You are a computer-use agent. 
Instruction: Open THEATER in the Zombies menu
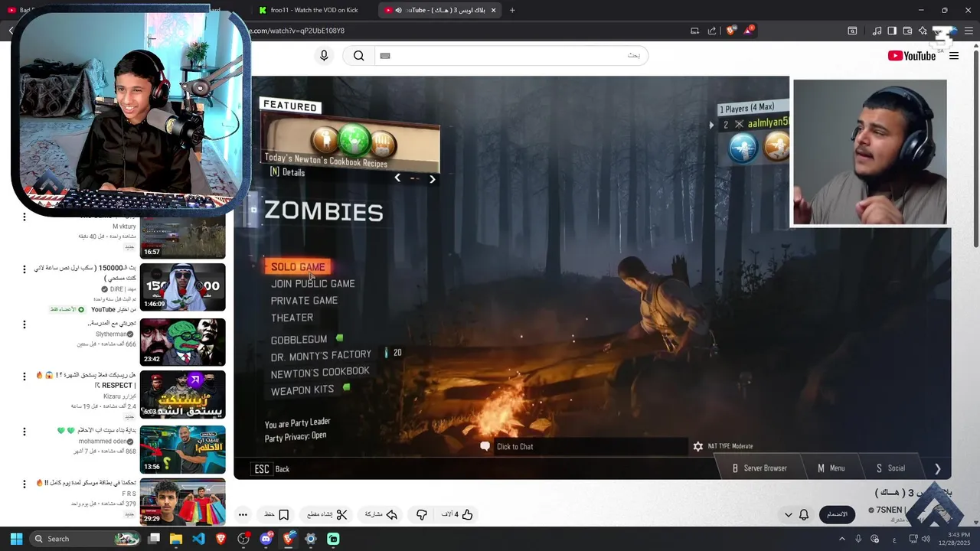(x=292, y=318)
